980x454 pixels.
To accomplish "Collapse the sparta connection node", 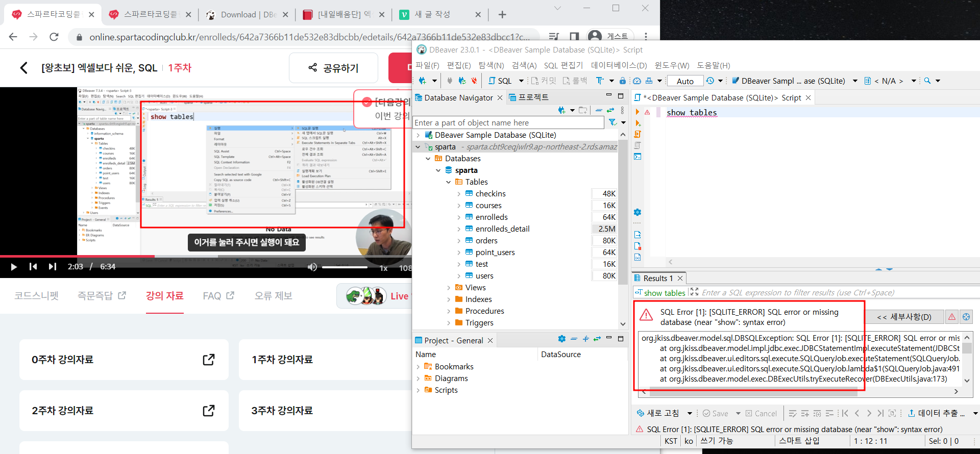I will 418,147.
